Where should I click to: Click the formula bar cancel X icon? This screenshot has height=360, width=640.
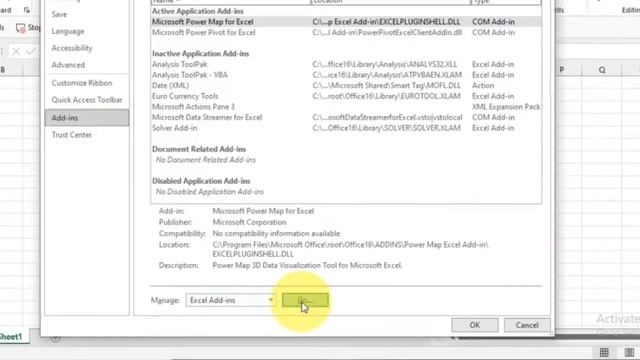[16, 51]
